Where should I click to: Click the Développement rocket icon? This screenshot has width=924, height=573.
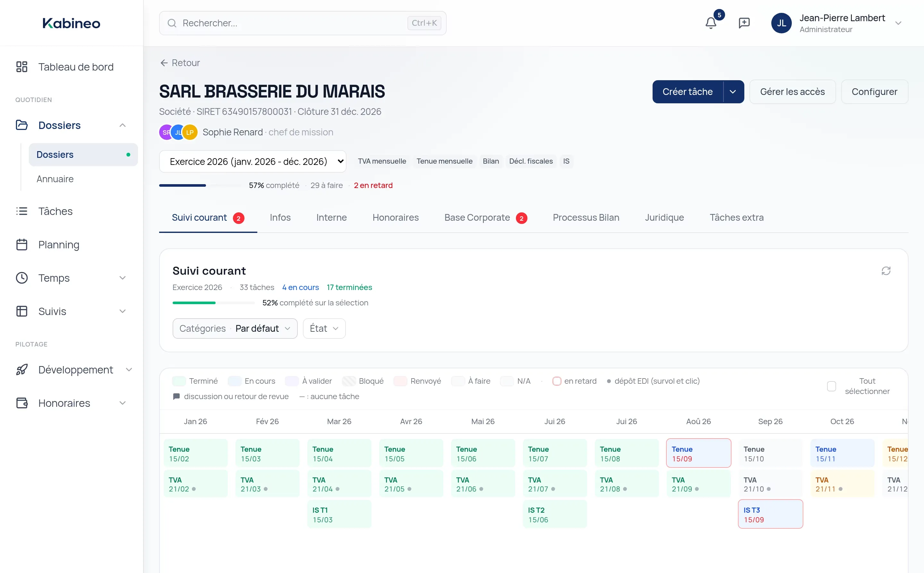coord(21,370)
